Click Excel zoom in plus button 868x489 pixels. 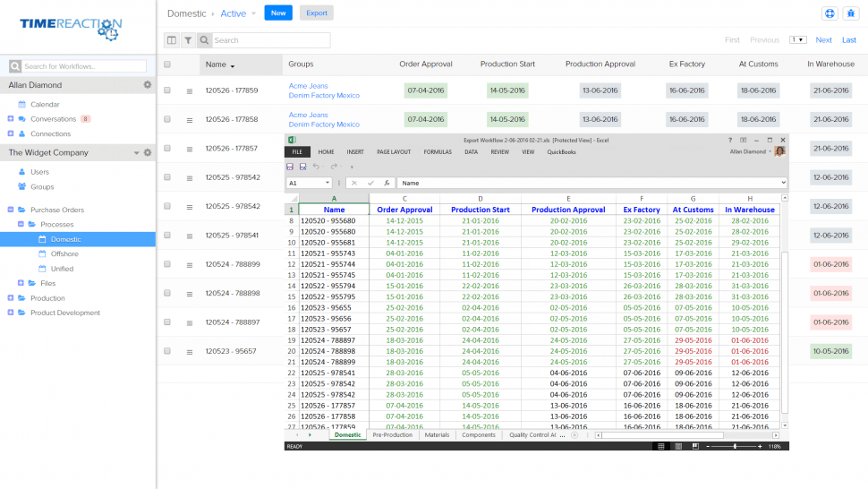click(x=760, y=446)
